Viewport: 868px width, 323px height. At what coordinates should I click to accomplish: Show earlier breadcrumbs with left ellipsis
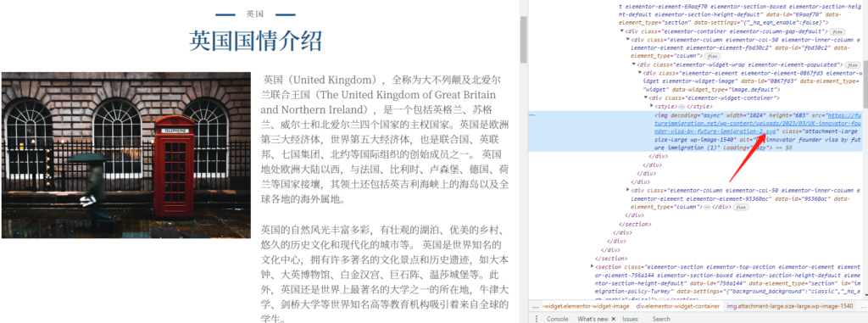click(536, 306)
